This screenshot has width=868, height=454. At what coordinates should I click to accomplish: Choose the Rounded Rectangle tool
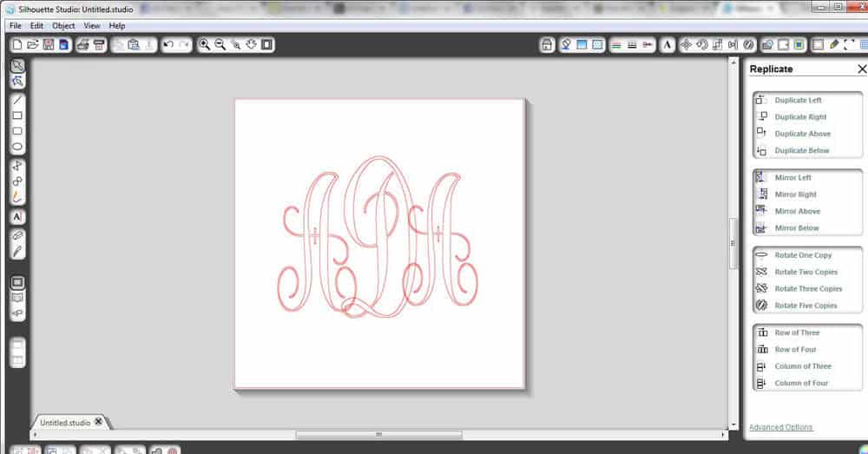[x=17, y=131]
